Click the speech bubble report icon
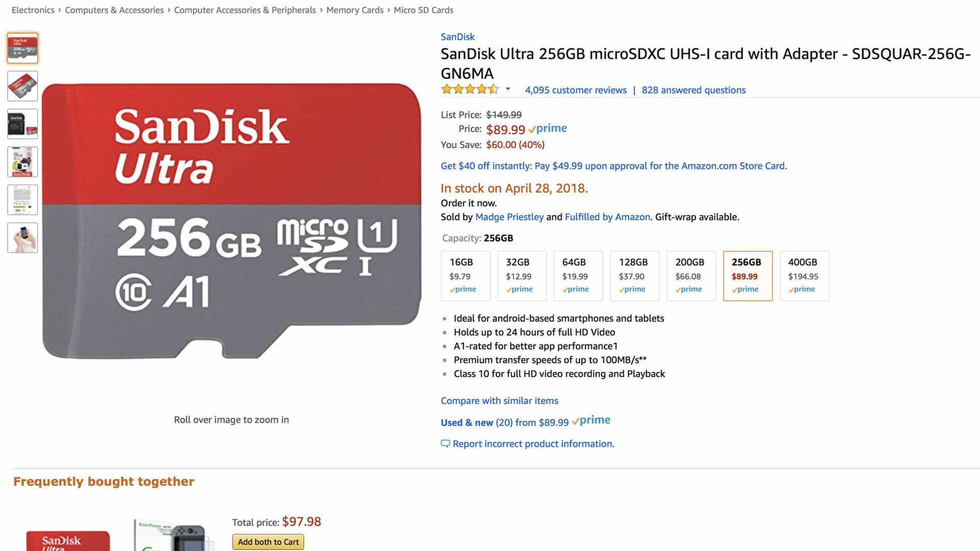This screenshot has width=980, height=551. pos(445,443)
